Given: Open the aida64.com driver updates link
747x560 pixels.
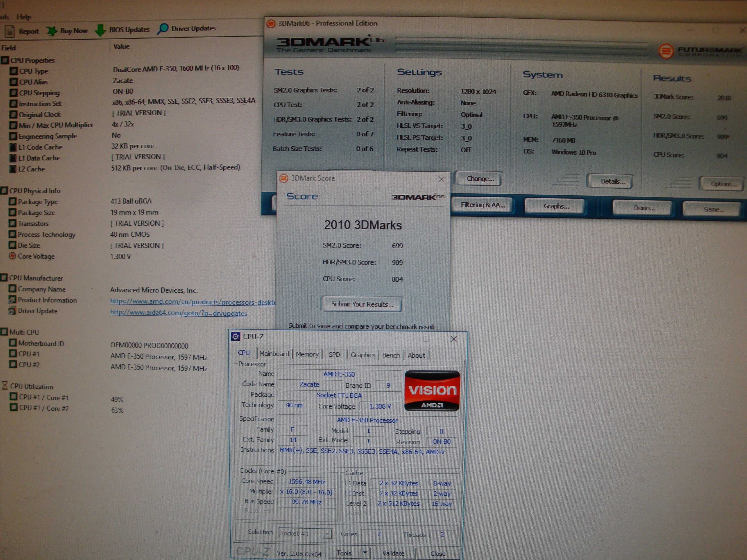Looking at the screenshot, I should [x=178, y=313].
